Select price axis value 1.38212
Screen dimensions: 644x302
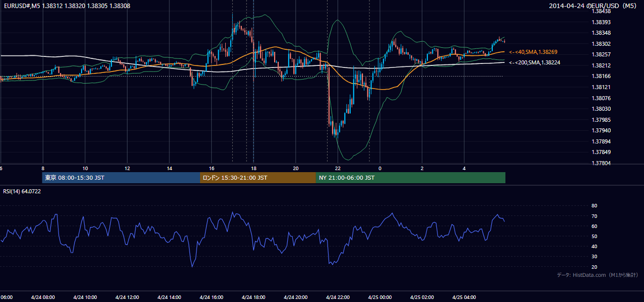coord(601,65)
